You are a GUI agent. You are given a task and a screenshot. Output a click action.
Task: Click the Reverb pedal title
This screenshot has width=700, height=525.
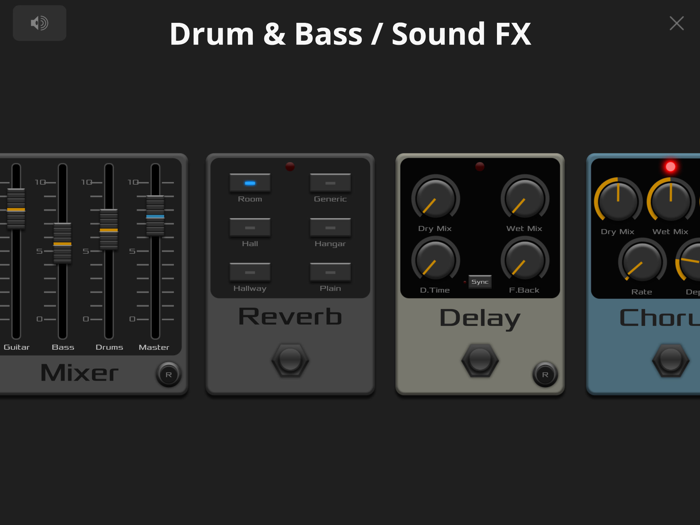pyautogui.click(x=290, y=317)
